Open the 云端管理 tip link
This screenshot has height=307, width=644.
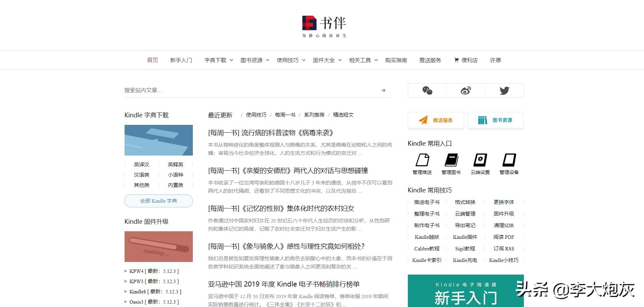465,214
